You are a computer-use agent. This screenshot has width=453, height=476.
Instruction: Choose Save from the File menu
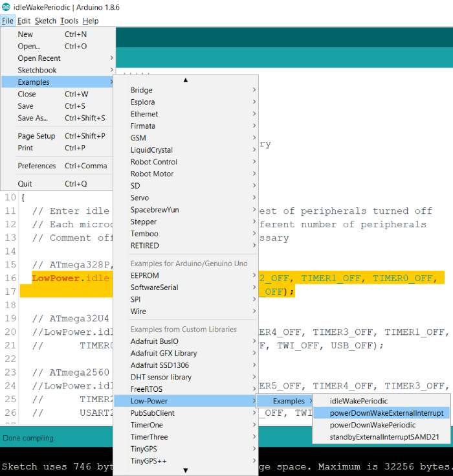click(58, 106)
